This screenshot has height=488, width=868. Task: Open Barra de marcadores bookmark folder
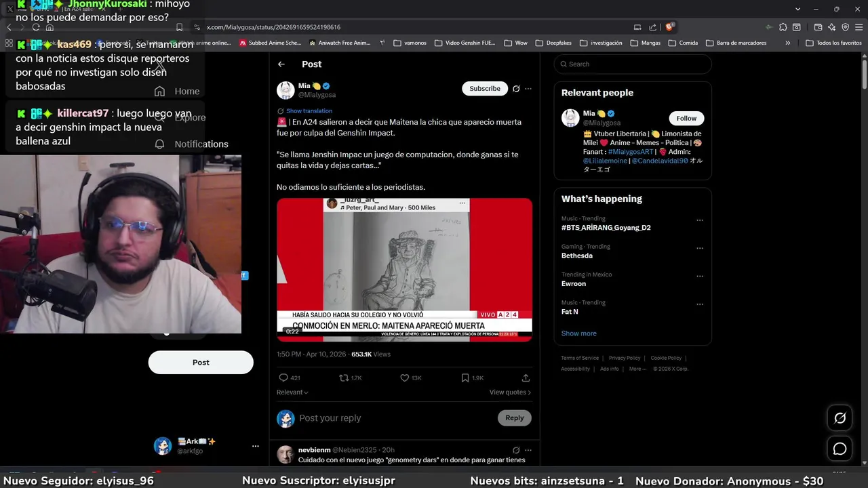pos(736,43)
